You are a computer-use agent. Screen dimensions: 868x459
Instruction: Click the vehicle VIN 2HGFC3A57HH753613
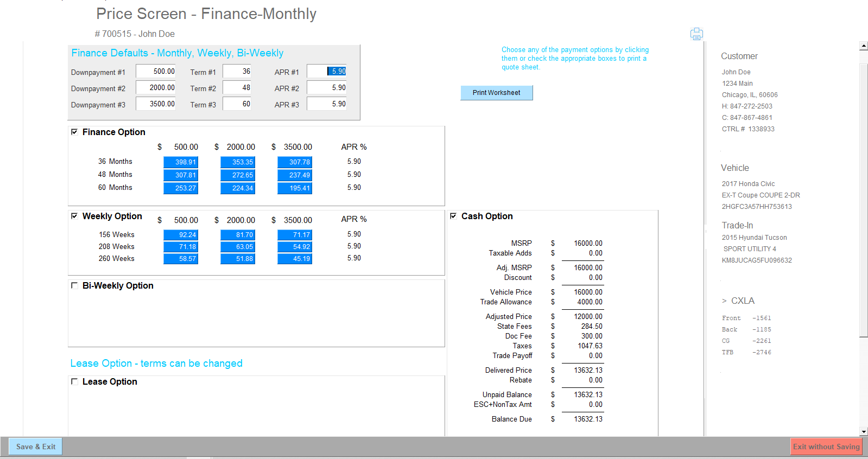757,207
